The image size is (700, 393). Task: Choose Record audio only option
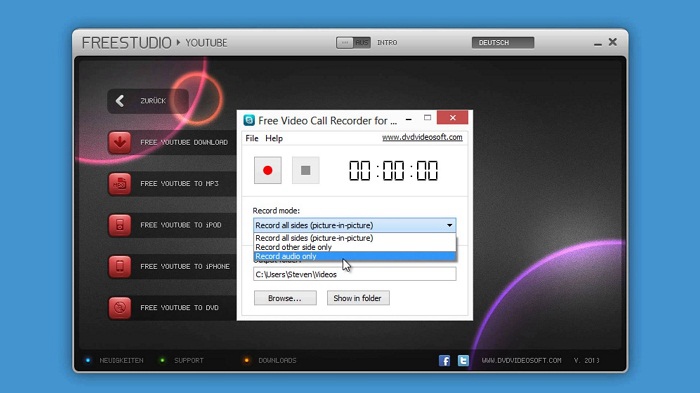point(354,256)
